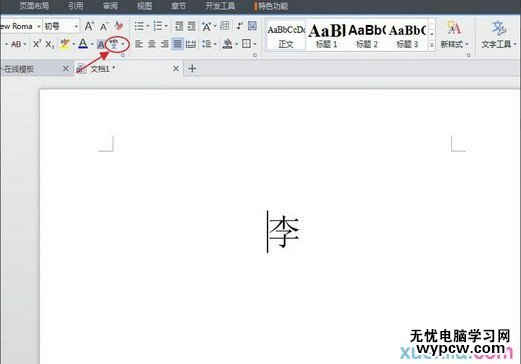Open the font name dropdown
Viewport: 521px width, 364px height.
coord(39,26)
